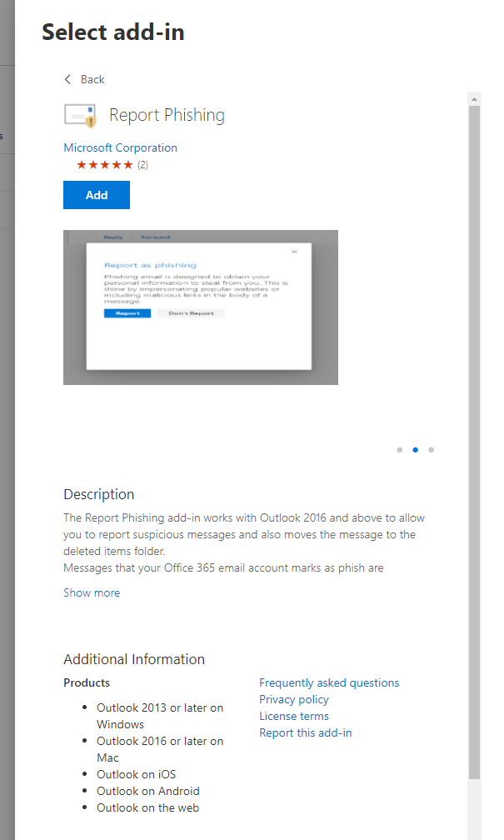The image size is (504, 840).
Task: Click the Additional Information heading
Action: 134,659
